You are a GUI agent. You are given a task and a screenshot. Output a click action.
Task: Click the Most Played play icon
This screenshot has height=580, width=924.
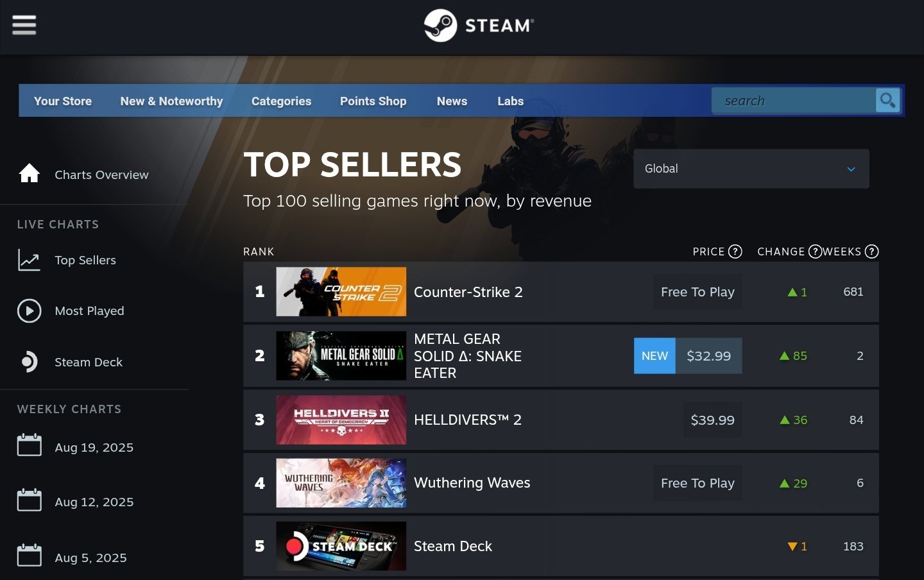[x=30, y=311]
